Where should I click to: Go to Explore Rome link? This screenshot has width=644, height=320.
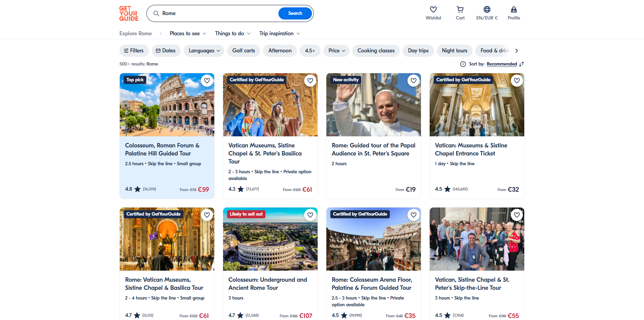[136, 34]
